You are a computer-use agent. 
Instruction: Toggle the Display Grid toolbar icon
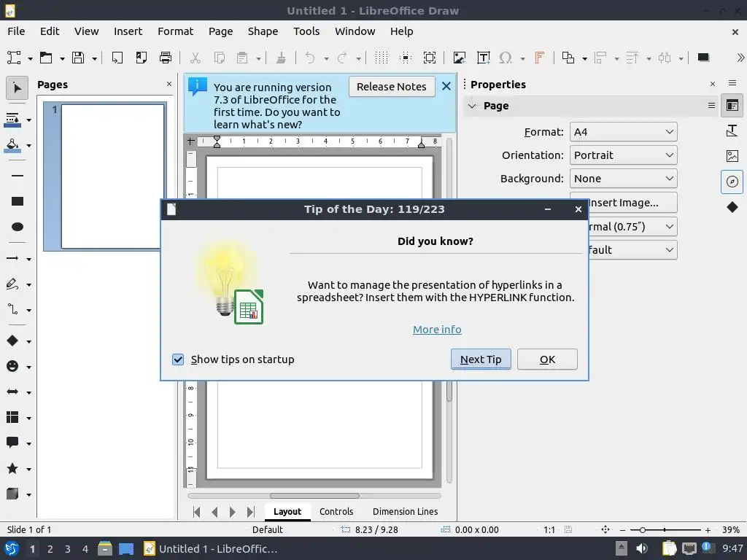coord(381,58)
